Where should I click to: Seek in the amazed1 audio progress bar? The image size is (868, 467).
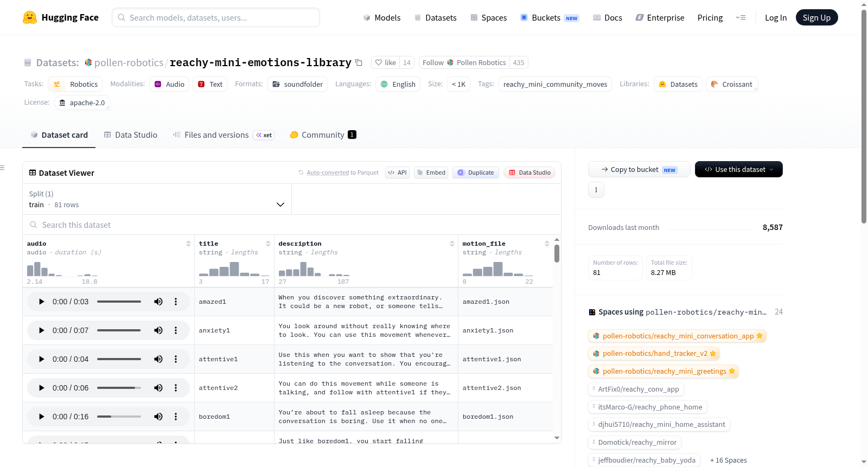119,302
